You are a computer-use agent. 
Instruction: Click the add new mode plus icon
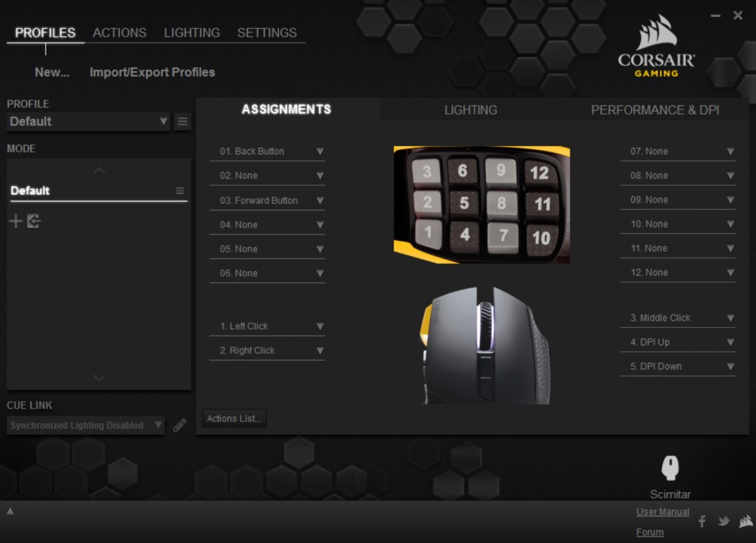pos(15,221)
